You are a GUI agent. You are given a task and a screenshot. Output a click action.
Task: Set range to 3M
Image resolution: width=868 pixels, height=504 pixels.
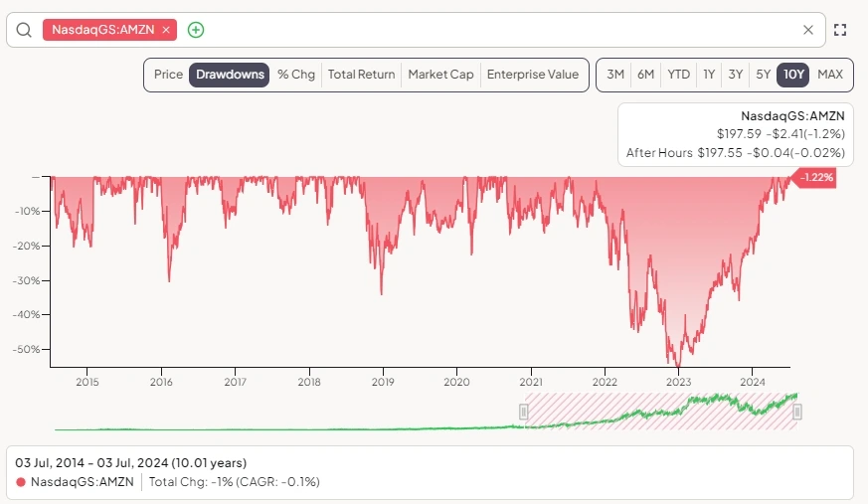(615, 75)
